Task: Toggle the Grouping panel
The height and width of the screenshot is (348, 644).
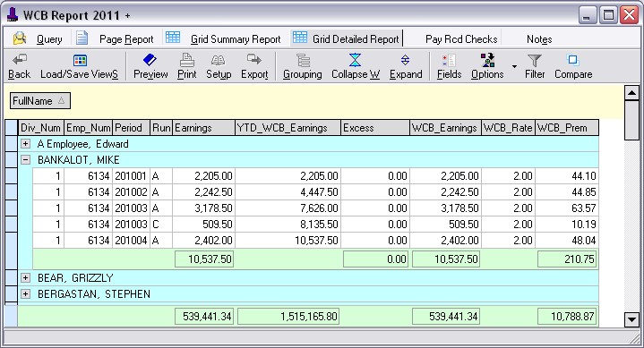Action: (x=302, y=66)
